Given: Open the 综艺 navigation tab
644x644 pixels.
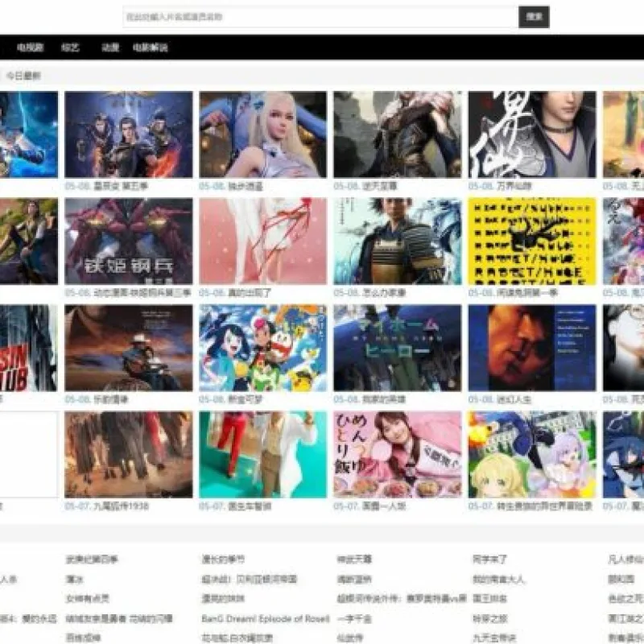Looking at the screenshot, I should coord(70,47).
